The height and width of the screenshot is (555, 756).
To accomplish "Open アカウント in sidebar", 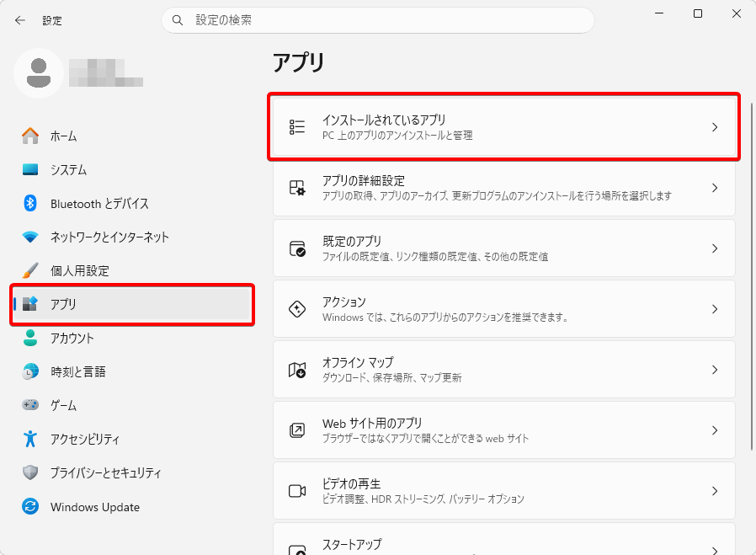I will point(131,338).
